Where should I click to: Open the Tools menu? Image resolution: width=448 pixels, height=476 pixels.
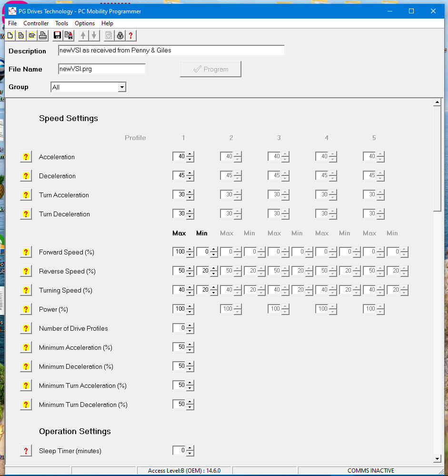click(x=61, y=23)
